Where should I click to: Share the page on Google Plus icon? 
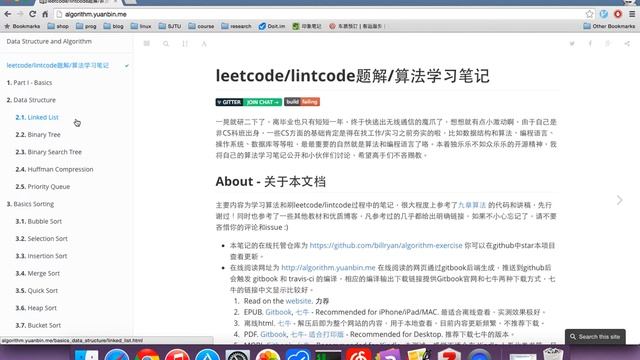click(608, 43)
